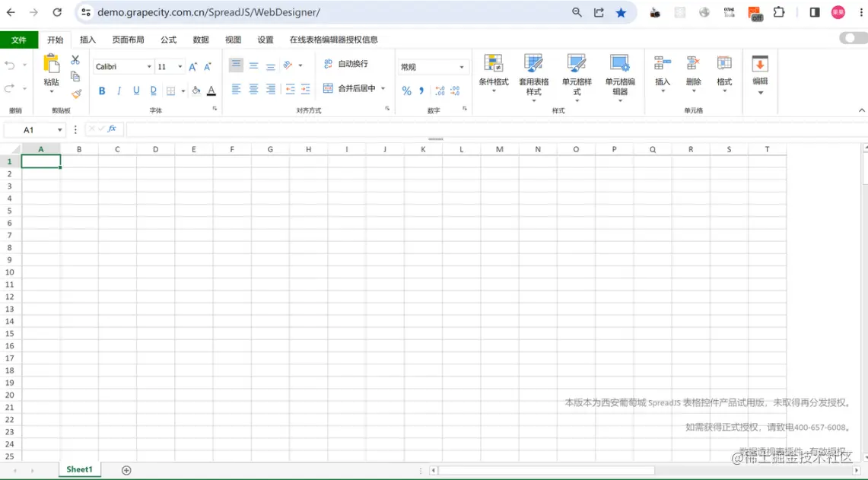The height and width of the screenshot is (480, 868).
Task: Switch to the Formulas (公式) tab
Action: pos(168,40)
